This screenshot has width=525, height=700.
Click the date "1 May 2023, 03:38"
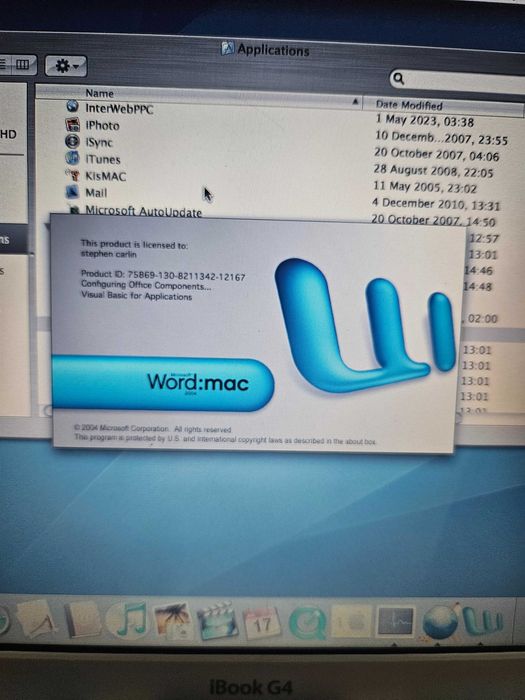pyautogui.click(x=425, y=121)
